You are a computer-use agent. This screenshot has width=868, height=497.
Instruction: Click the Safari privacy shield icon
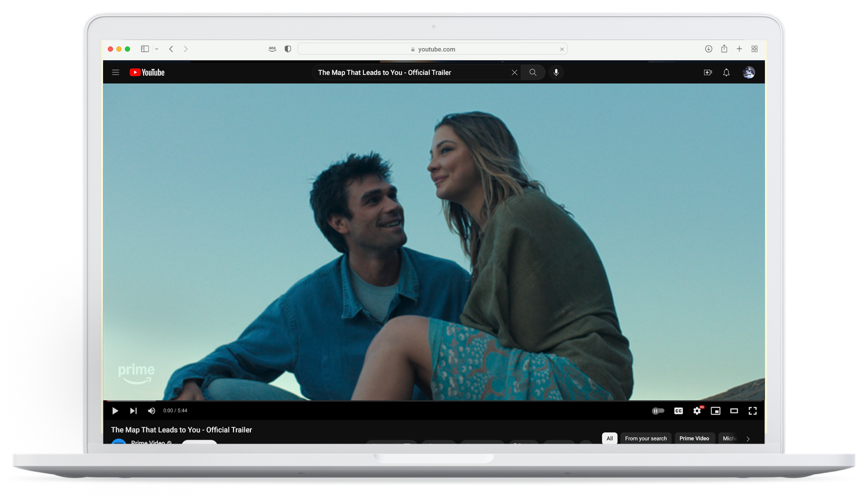pyautogui.click(x=288, y=49)
